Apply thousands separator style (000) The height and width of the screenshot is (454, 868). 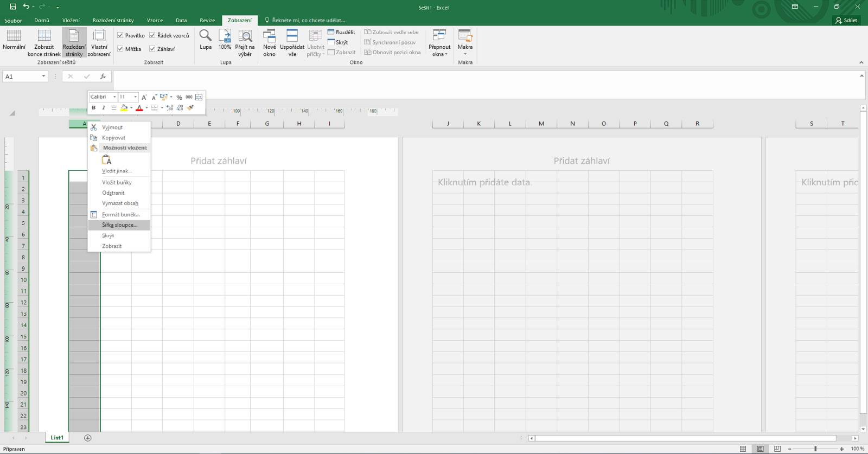pyautogui.click(x=189, y=97)
